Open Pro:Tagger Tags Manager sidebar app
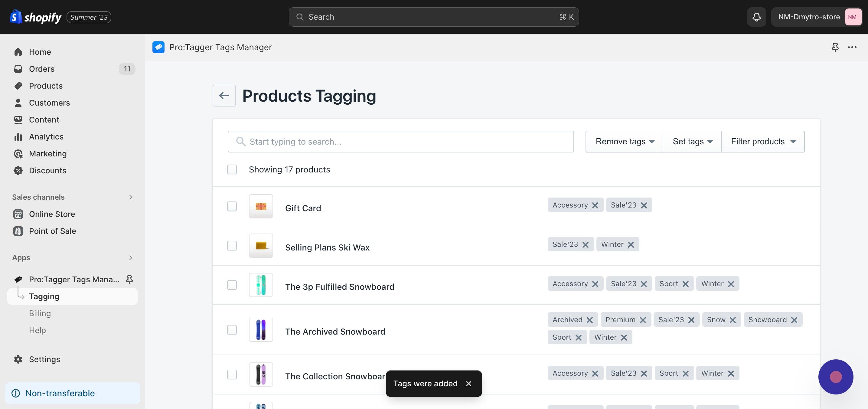 click(x=74, y=279)
